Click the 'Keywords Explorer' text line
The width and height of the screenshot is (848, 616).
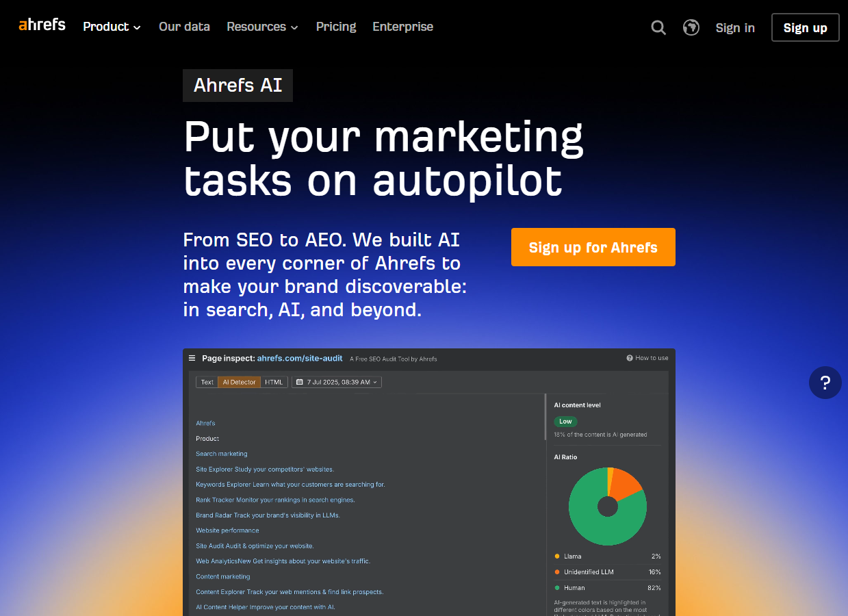(290, 485)
